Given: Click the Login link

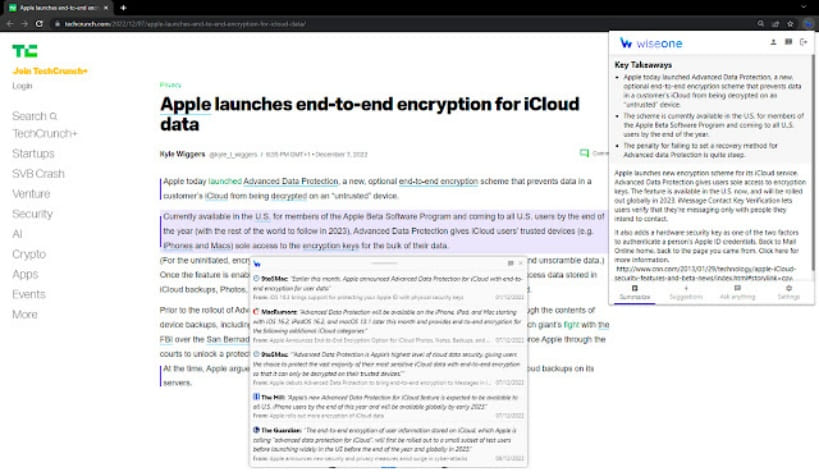Looking at the screenshot, I should pyautogui.click(x=22, y=86).
